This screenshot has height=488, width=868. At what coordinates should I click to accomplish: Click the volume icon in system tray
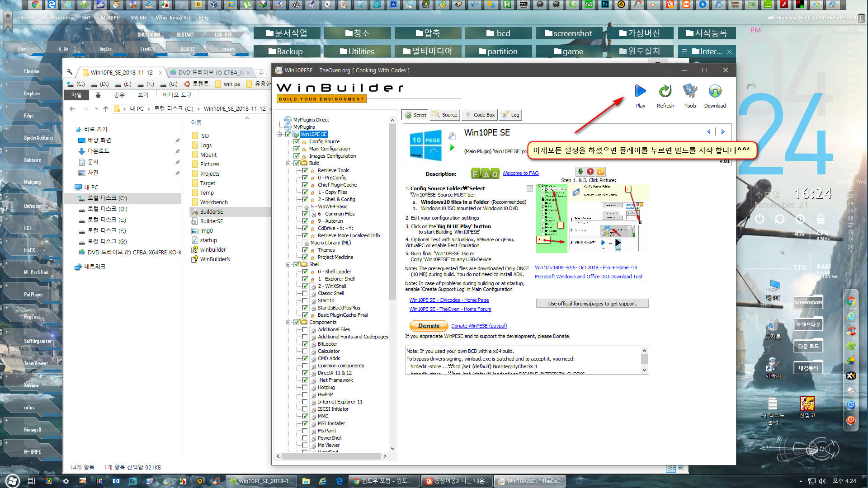tap(822, 481)
